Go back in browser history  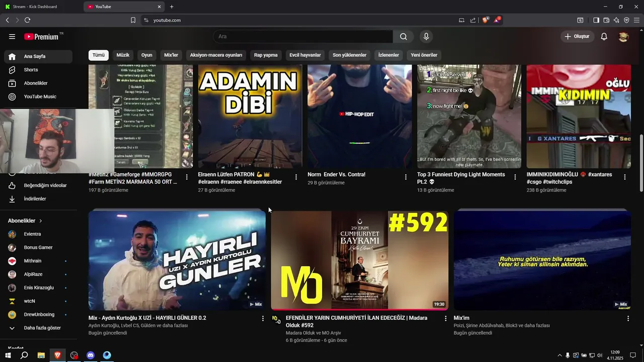tap(7, 20)
